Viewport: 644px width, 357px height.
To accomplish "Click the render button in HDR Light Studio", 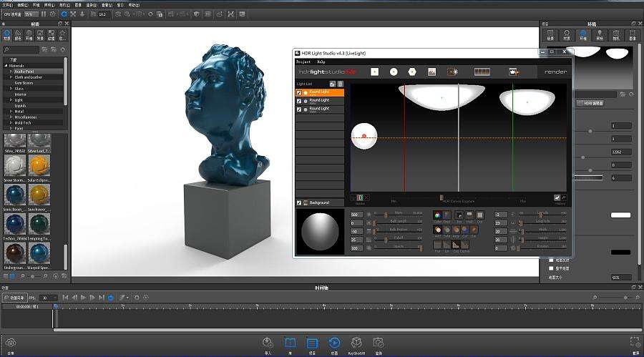I will pyautogui.click(x=555, y=72).
